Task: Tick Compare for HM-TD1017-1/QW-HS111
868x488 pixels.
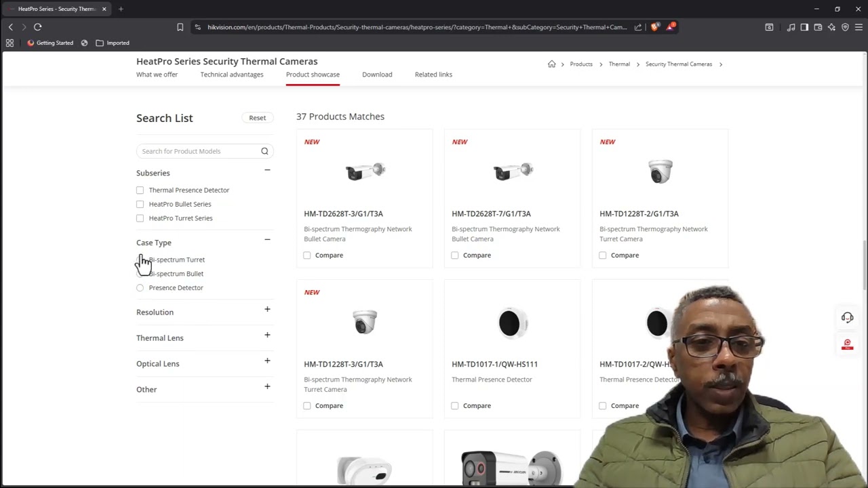Action: 455,406
